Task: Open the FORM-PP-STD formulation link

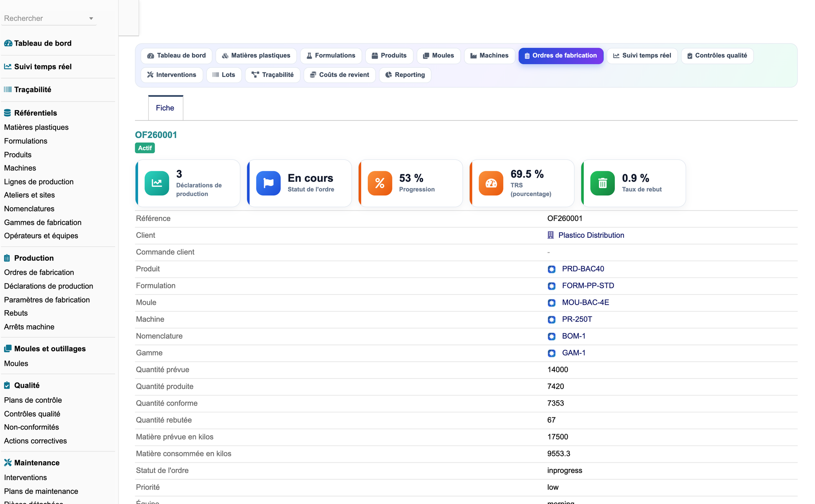Action: coord(588,286)
